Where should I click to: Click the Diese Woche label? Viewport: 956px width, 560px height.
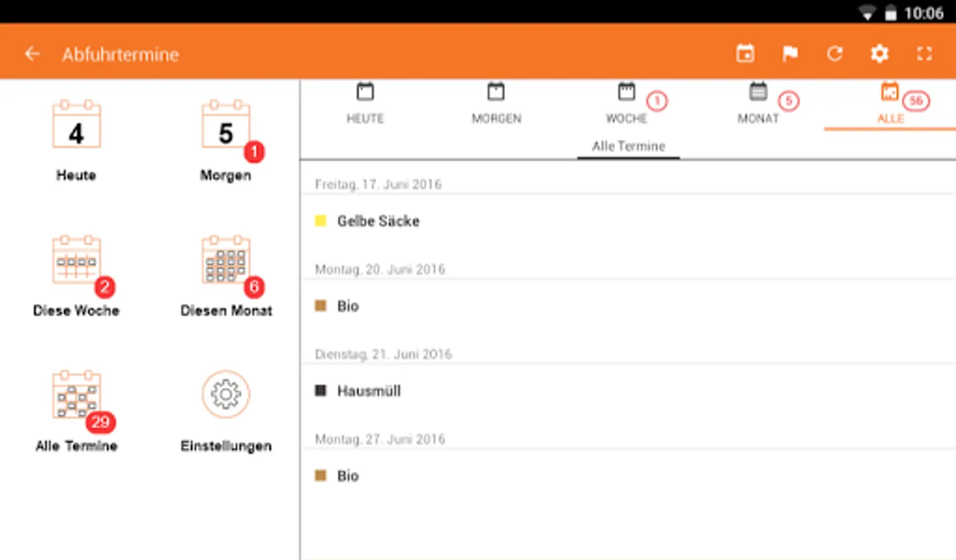tap(76, 310)
